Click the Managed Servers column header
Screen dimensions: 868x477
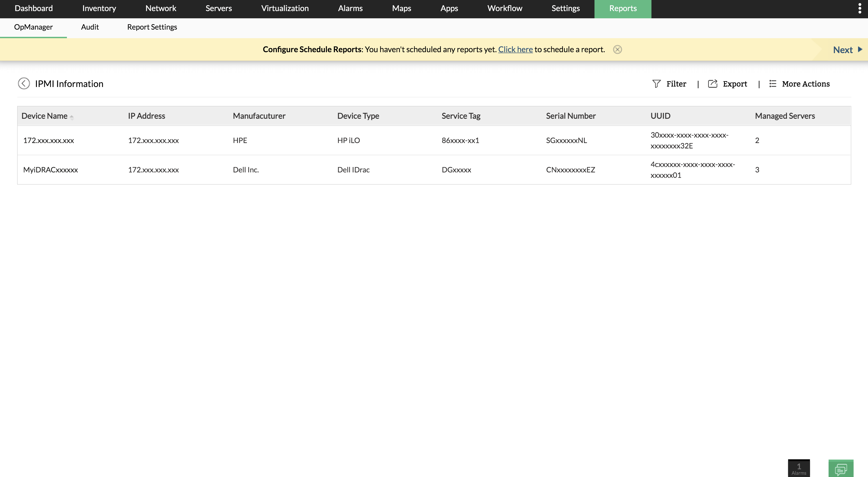pyautogui.click(x=785, y=116)
